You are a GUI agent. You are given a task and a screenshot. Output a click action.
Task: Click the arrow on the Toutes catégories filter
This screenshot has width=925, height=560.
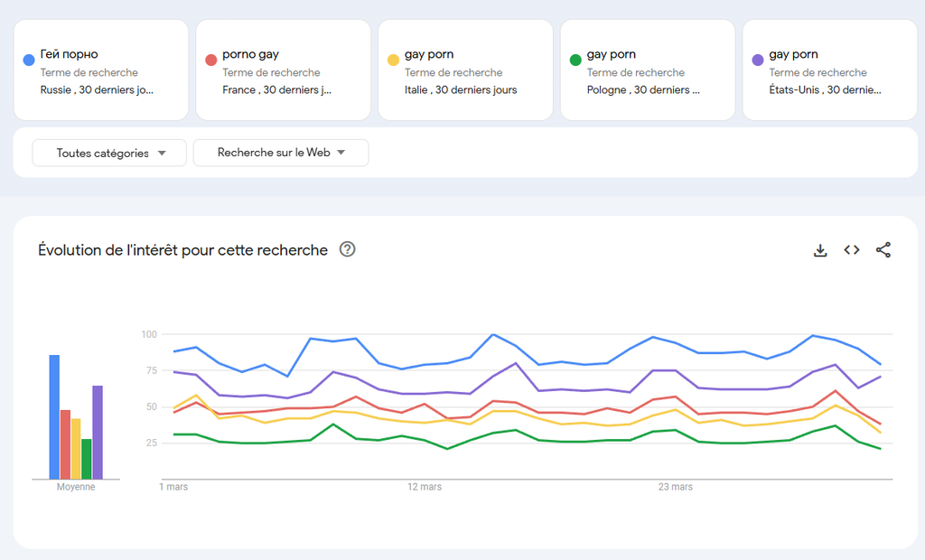click(162, 154)
